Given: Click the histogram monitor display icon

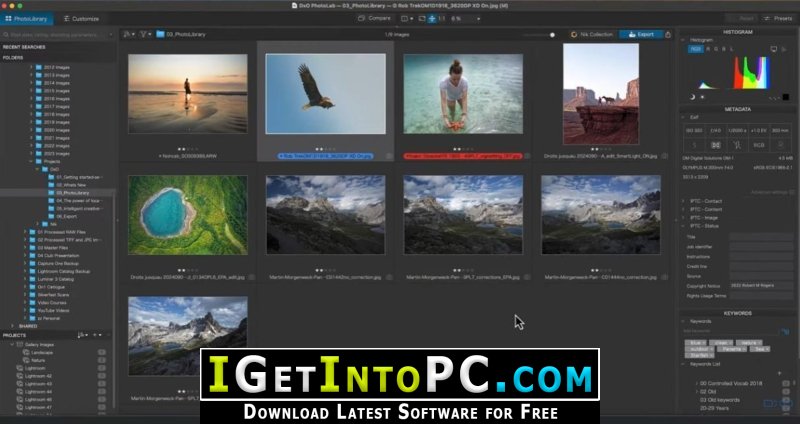Looking at the screenshot, I should coord(774,49).
